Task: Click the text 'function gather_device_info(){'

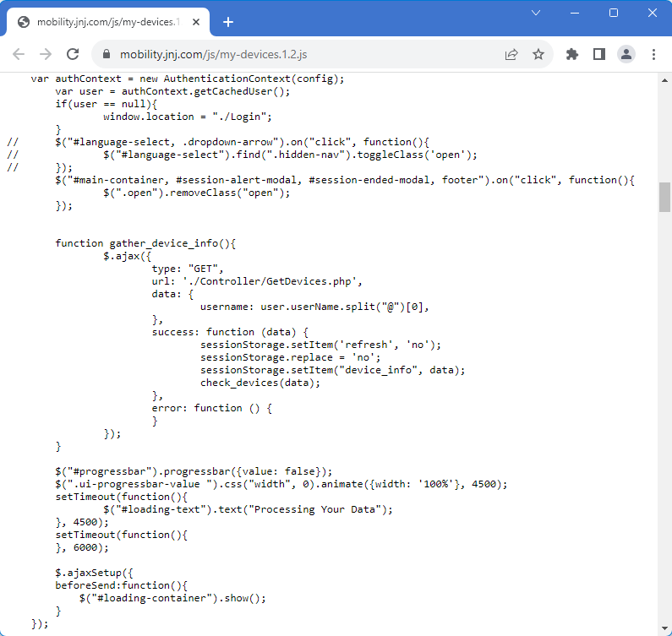Action: [x=145, y=243]
